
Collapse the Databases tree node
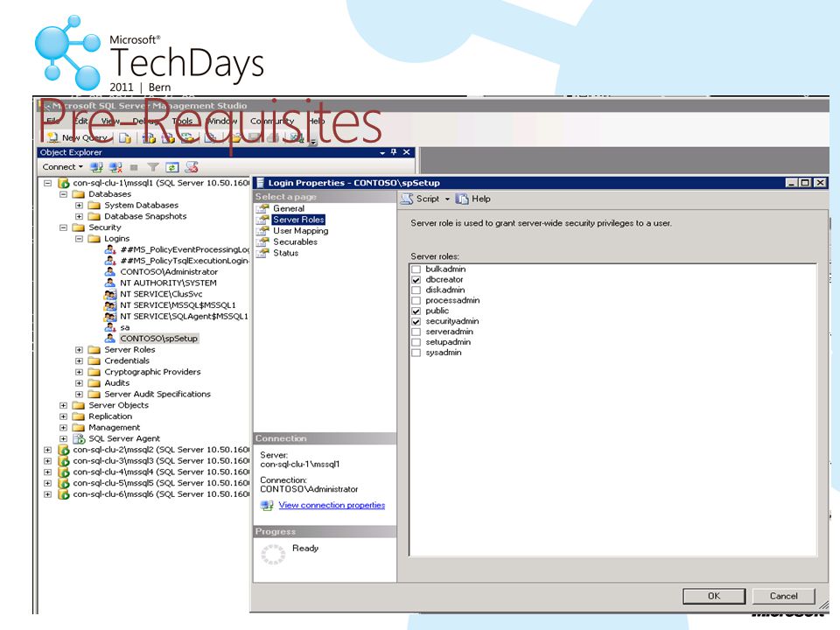coord(63,194)
